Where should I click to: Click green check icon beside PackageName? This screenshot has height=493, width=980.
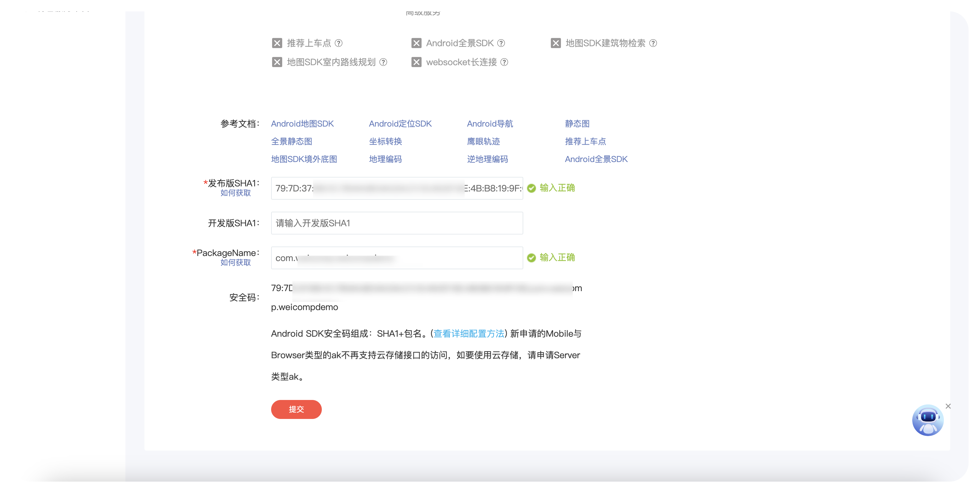[531, 258]
